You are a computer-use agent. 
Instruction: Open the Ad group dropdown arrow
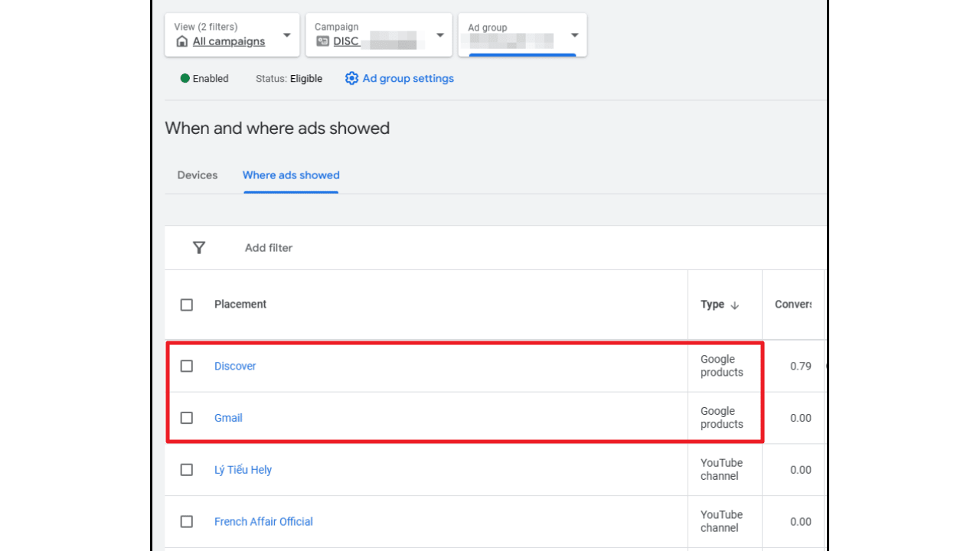tap(574, 35)
